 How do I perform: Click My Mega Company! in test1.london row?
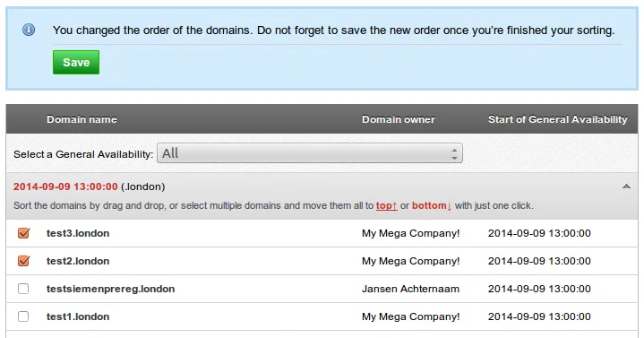click(411, 316)
